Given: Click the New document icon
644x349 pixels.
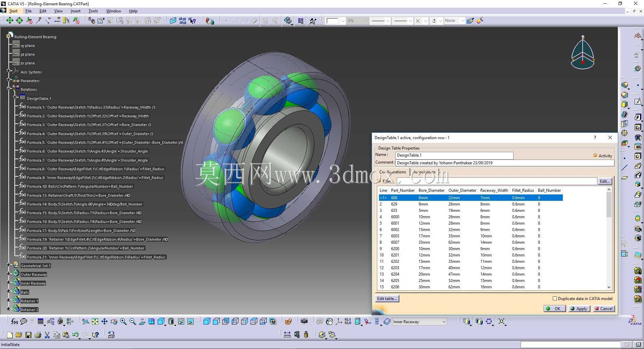Looking at the screenshot, I should click(10, 335).
